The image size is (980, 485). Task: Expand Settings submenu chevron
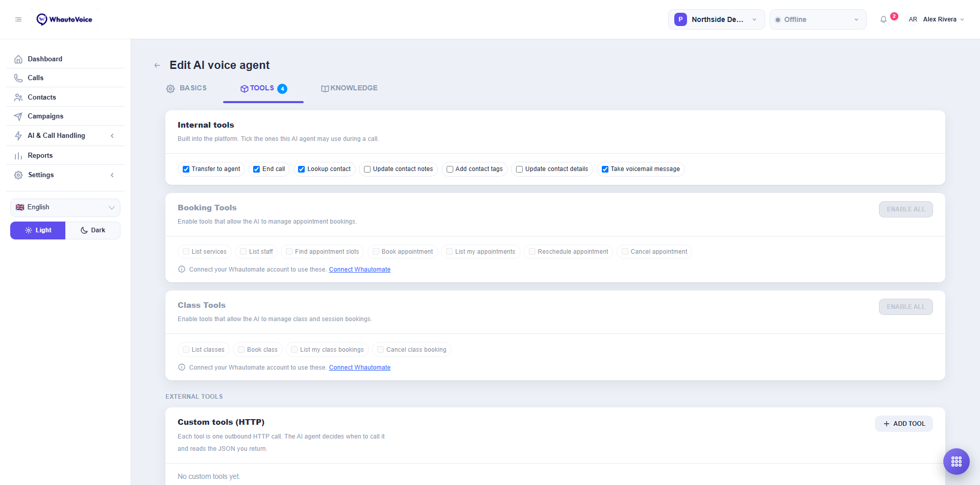pos(112,175)
